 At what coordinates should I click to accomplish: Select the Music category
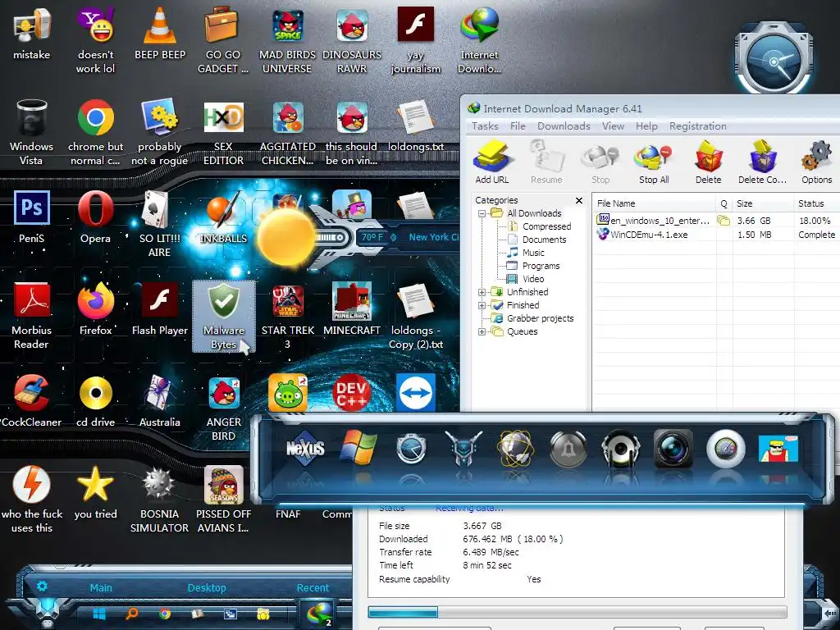[x=533, y=253]
